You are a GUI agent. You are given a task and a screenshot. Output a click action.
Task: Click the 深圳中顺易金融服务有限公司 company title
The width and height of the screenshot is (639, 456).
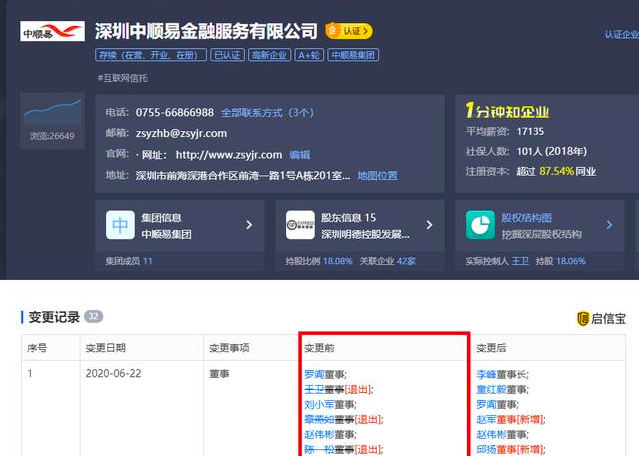click(206, 31)
